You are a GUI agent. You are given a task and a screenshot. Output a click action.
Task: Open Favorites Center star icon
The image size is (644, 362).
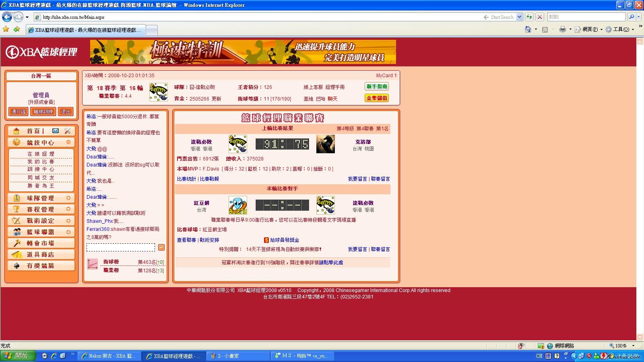click(x=6, y=29)
